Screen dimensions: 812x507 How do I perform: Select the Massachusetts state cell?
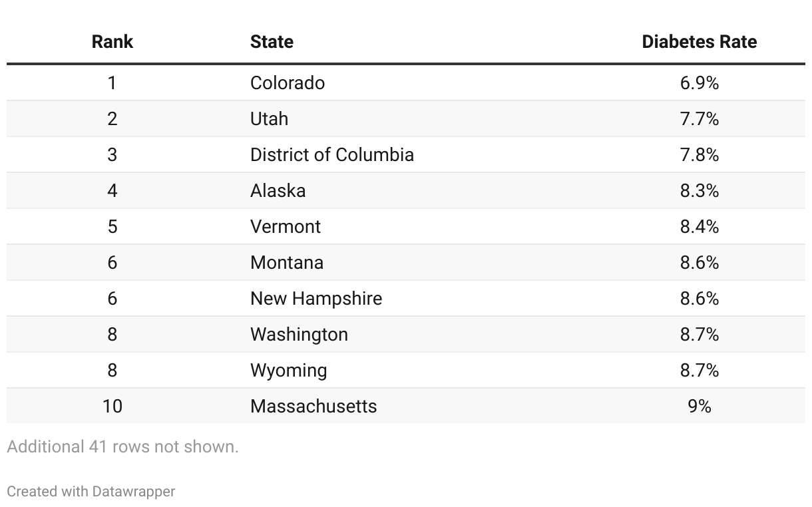[x=313, y=407]
